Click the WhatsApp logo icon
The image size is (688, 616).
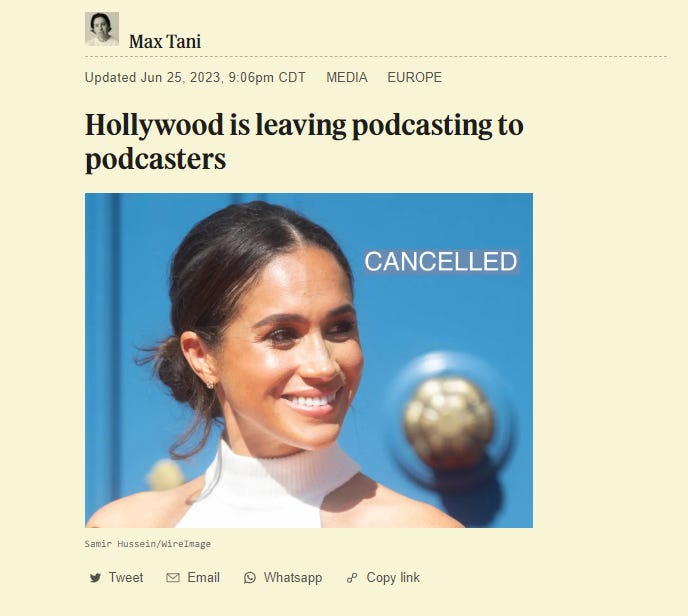click(x=250, y=578)
